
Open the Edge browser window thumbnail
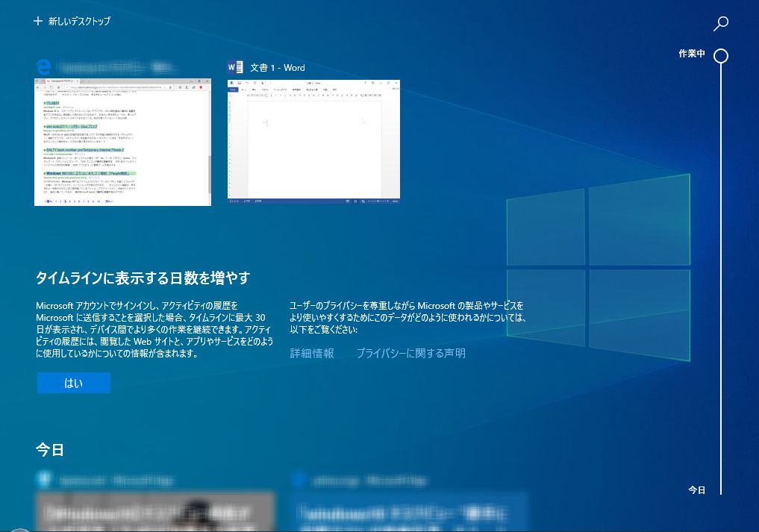[122, 142]
